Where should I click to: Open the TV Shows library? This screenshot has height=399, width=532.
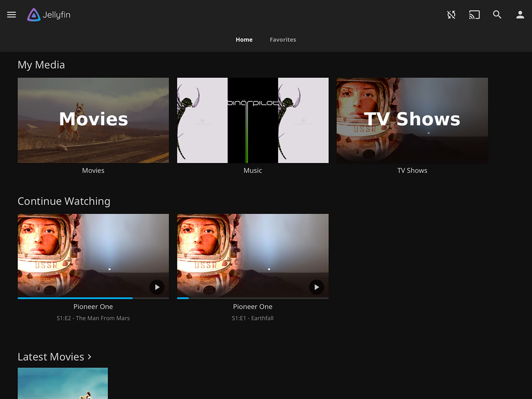412,120
